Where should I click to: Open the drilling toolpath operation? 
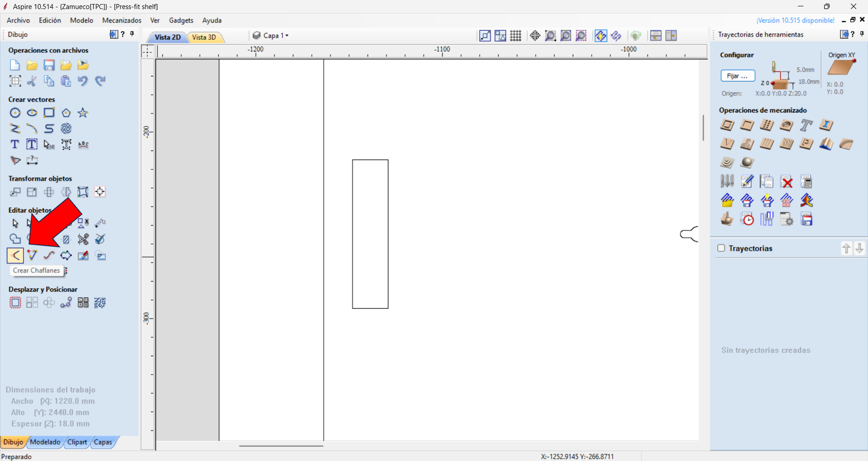[x=767, y=125]
